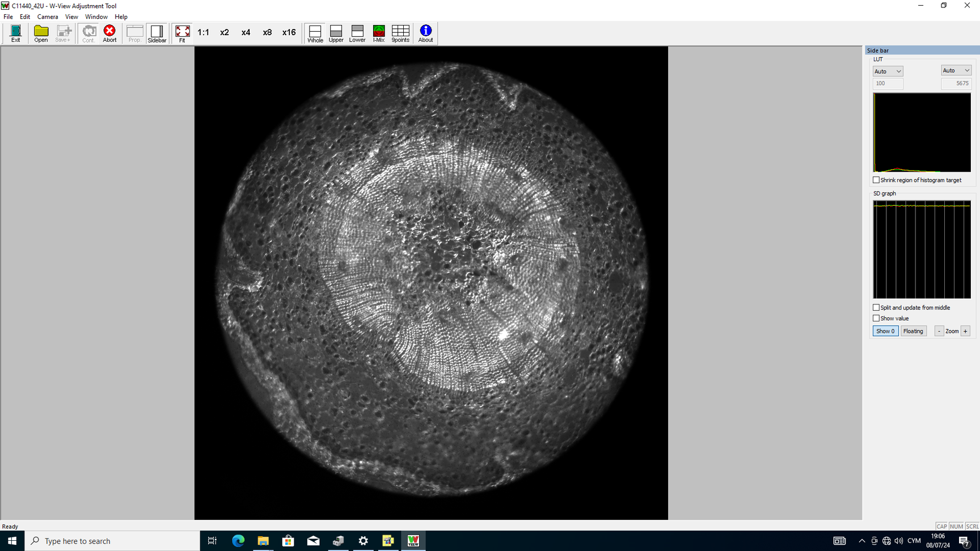Click the CYM input language indicator
The height and width of the screenshot is (551, 980).
pyautogui.click(x=914, y=541)
